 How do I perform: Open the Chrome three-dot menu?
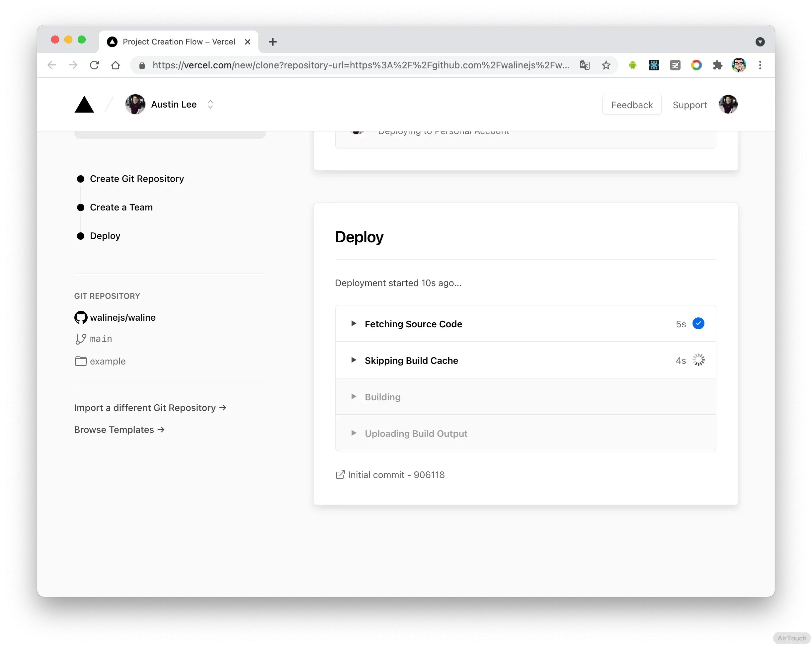760,65
